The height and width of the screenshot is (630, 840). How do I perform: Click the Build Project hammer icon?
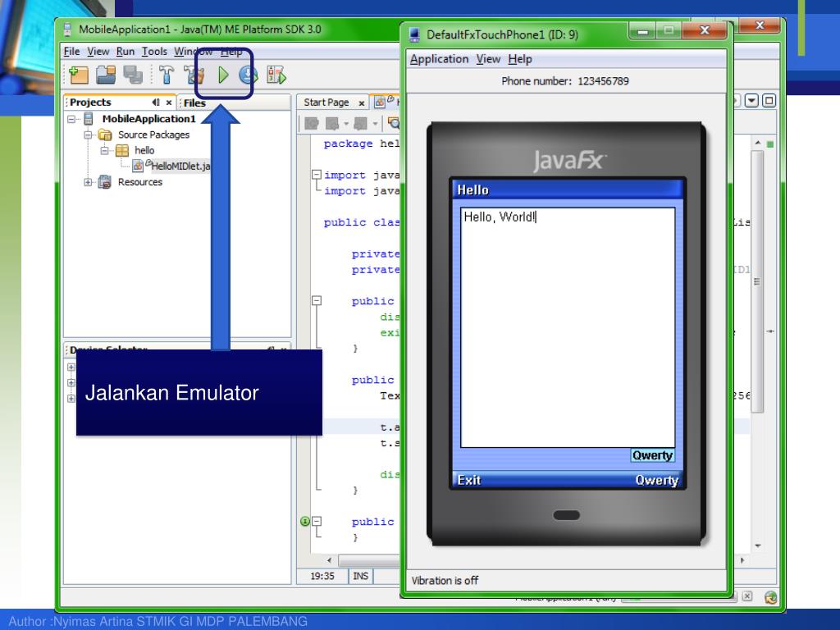166,75
